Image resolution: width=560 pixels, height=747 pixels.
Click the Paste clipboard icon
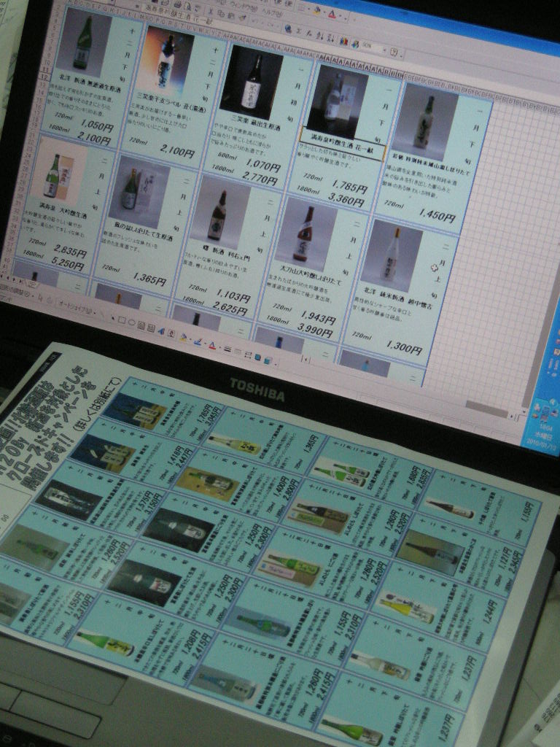point(231,15)
